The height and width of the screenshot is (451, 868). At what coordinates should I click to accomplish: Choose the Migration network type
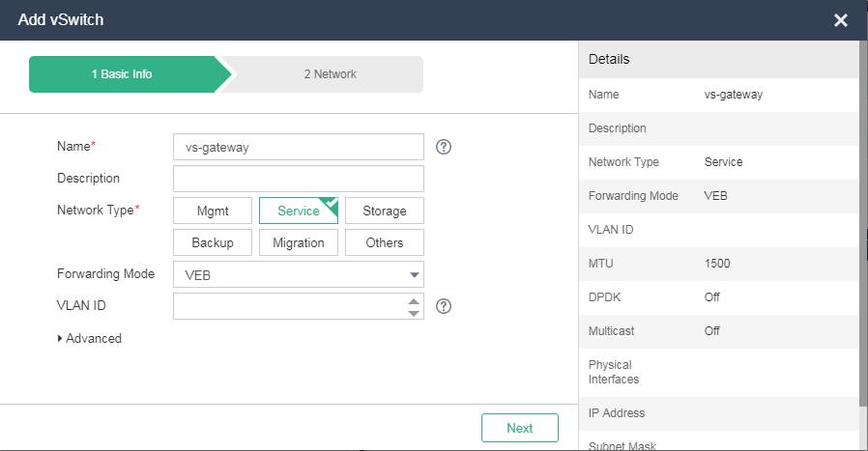click(x=298, y=242)
